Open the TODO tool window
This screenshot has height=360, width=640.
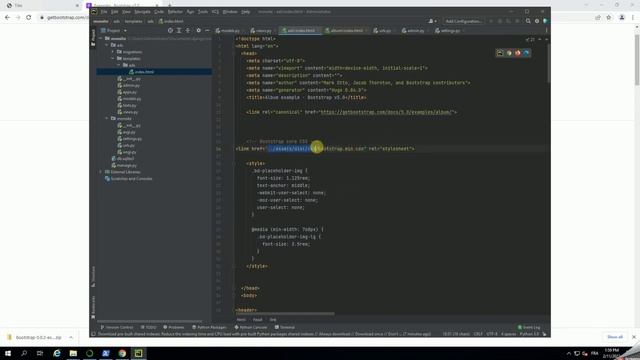point(149,327)
